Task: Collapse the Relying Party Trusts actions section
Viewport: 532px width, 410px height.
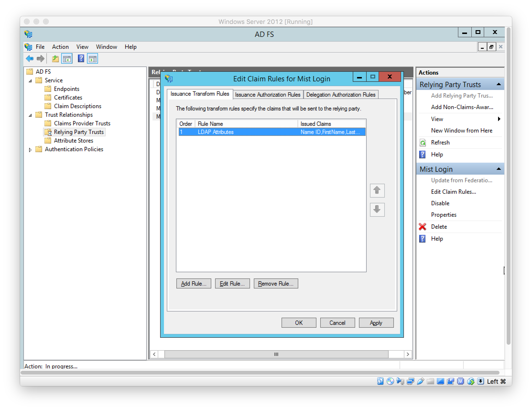Action: [x=499, y=84]
